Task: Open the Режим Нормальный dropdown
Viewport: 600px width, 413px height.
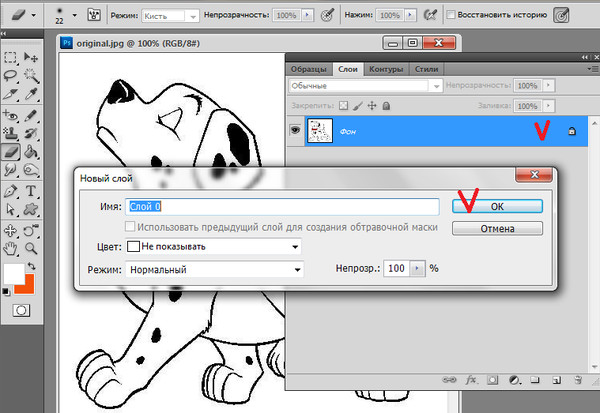Action: (214, 269)
